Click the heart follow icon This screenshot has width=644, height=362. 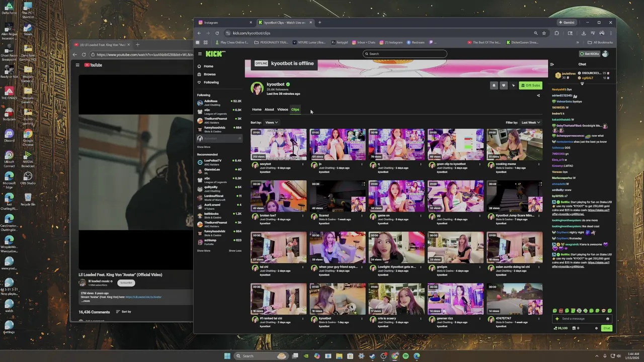(x=503, y=85)
